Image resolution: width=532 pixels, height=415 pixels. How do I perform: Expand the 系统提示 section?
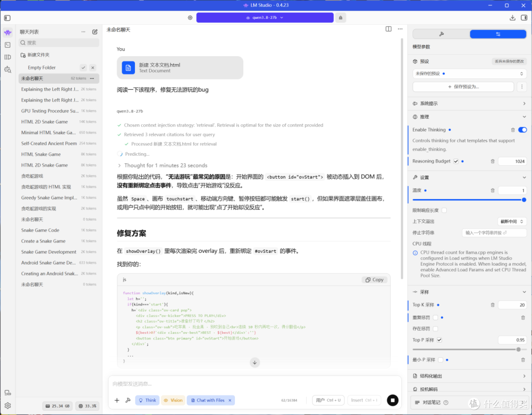(x=469, y=104)
